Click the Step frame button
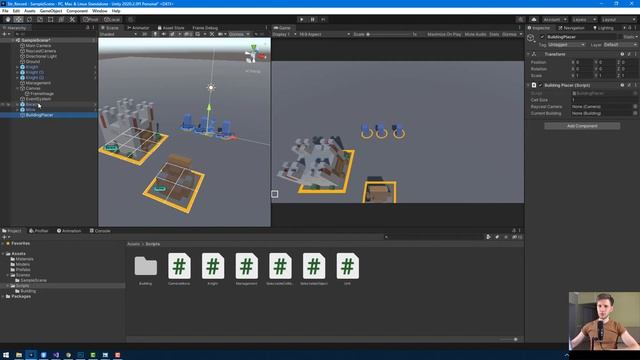 click(323, 20)
